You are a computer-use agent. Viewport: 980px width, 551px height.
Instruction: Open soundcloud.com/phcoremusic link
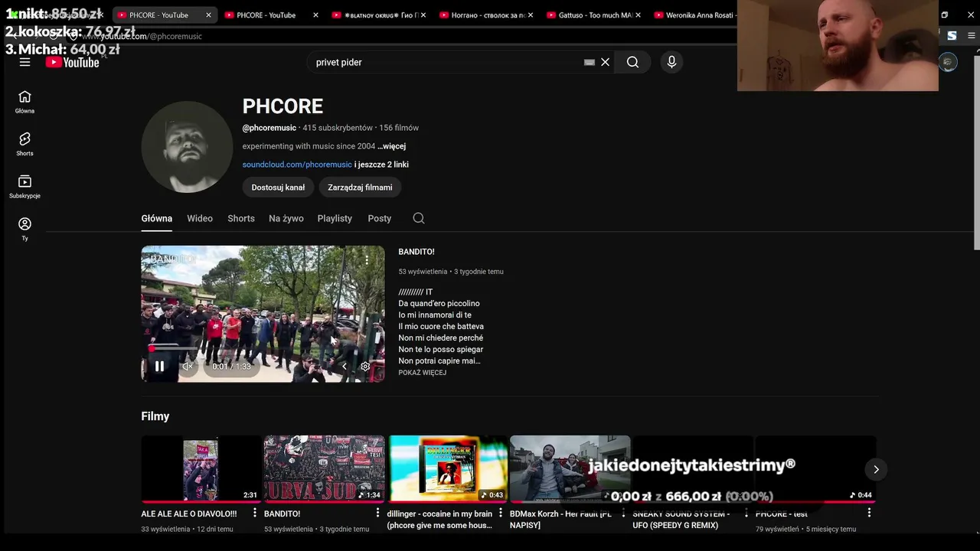[297, 165]
